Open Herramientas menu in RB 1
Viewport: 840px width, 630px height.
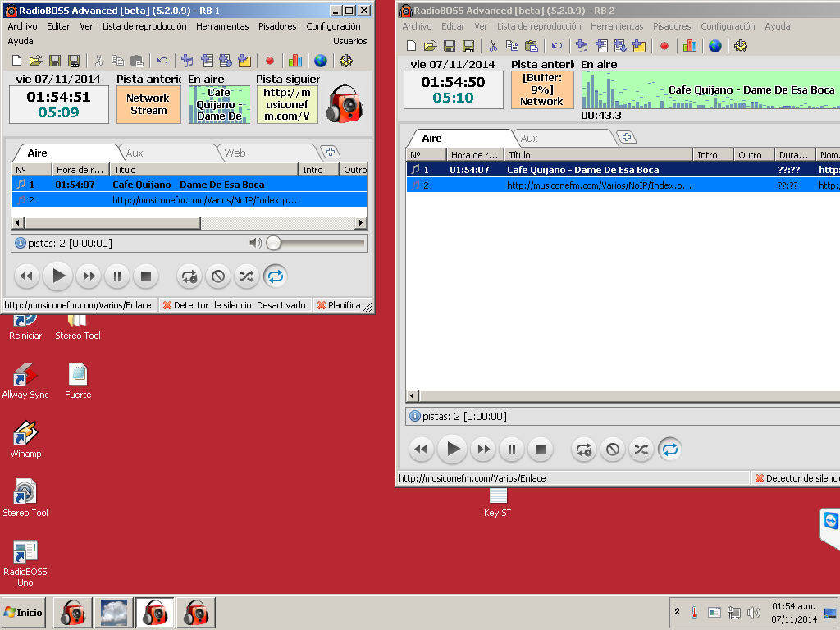222,26
